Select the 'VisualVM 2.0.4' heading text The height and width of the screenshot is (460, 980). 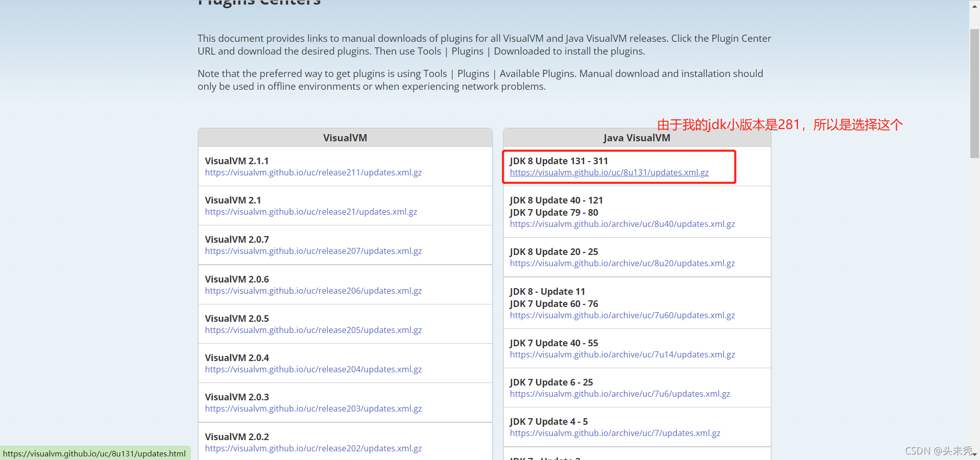[x=237, y=357]
